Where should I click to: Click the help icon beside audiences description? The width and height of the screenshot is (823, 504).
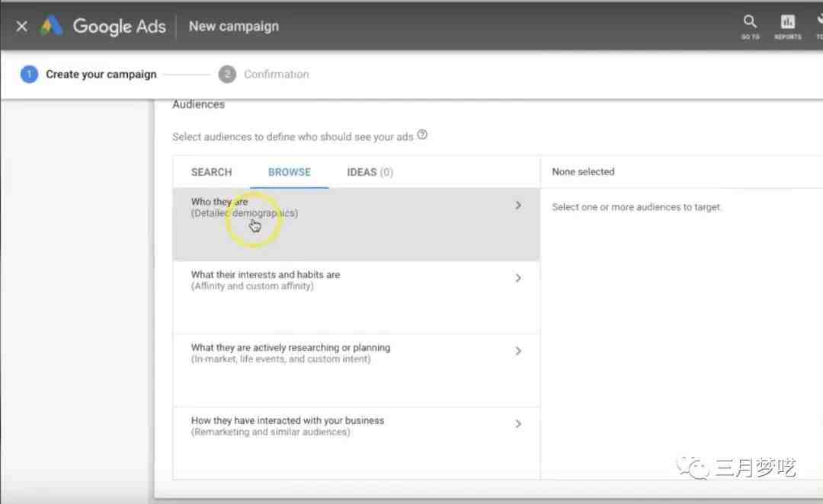[422, 136]
